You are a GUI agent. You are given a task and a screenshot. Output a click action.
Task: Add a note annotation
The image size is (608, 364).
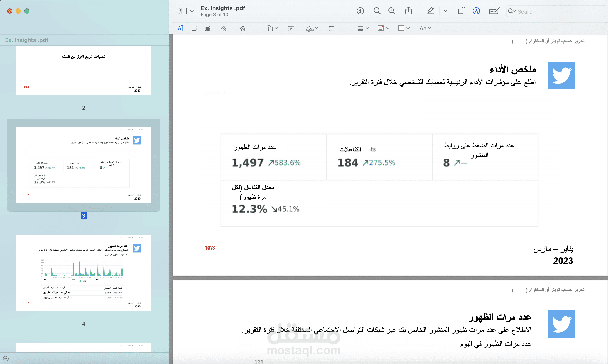click(x=331, y=28)
